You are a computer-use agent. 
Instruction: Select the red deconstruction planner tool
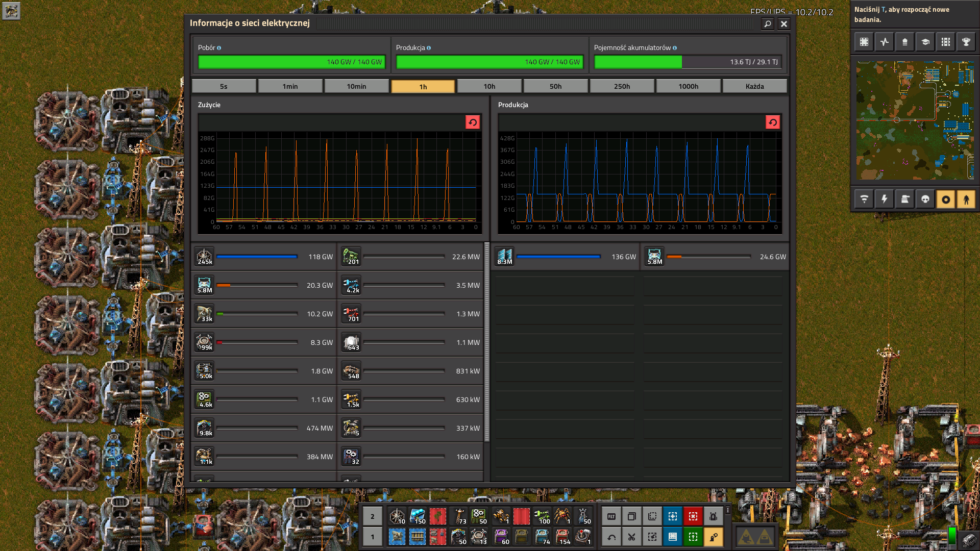click(693, 516)
